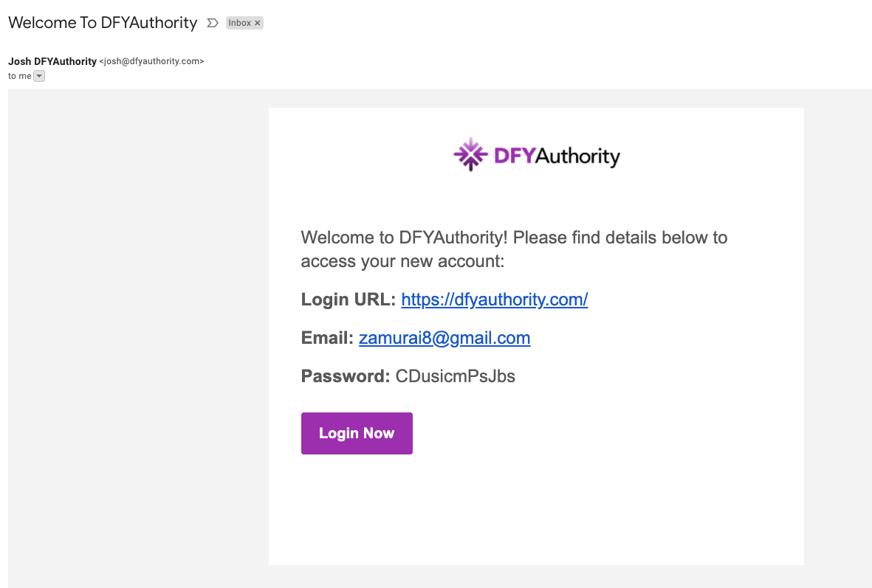Click the bold "Email:" label
The image size is (872, 588).
[327, 338]
